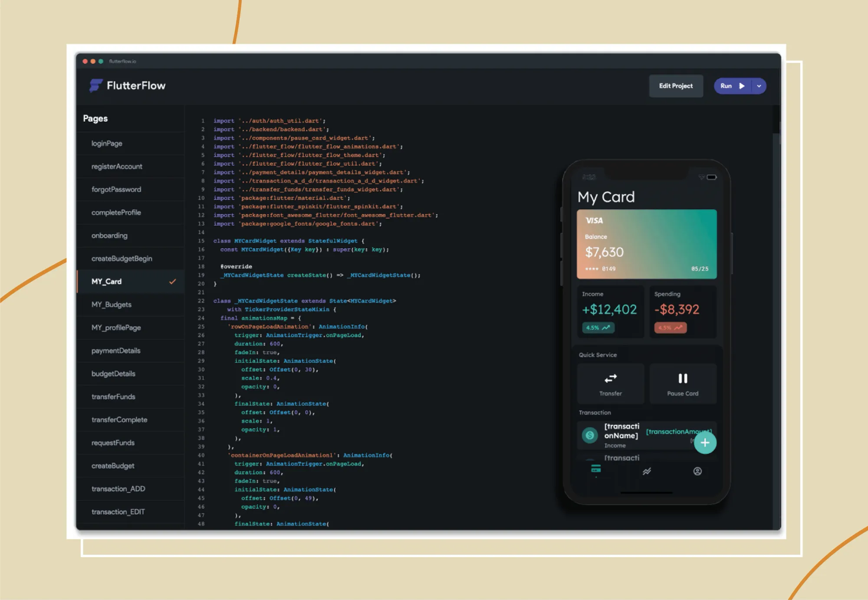Tap the profile nav icon
This screenshot has width=868, height=600.
coord(697,471)
